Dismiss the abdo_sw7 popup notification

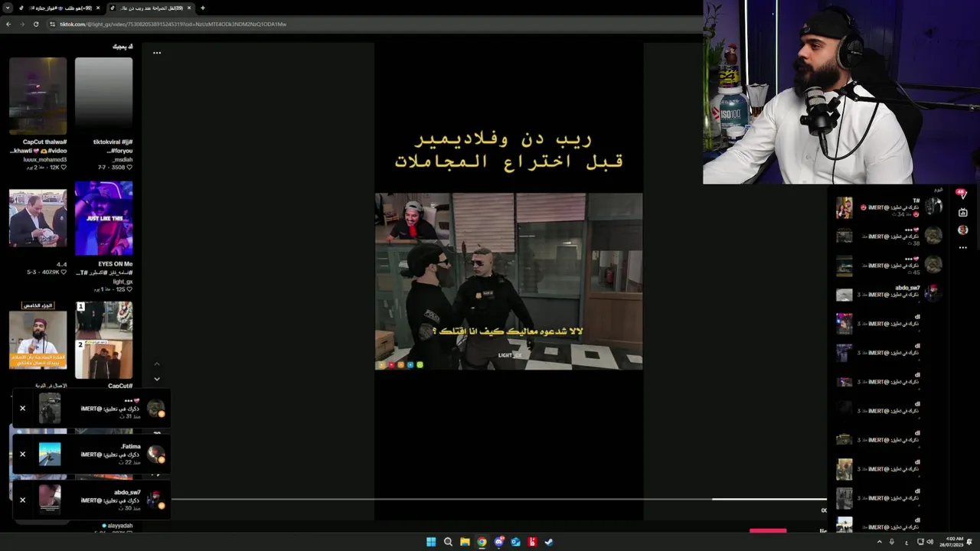tap(23, 500)
